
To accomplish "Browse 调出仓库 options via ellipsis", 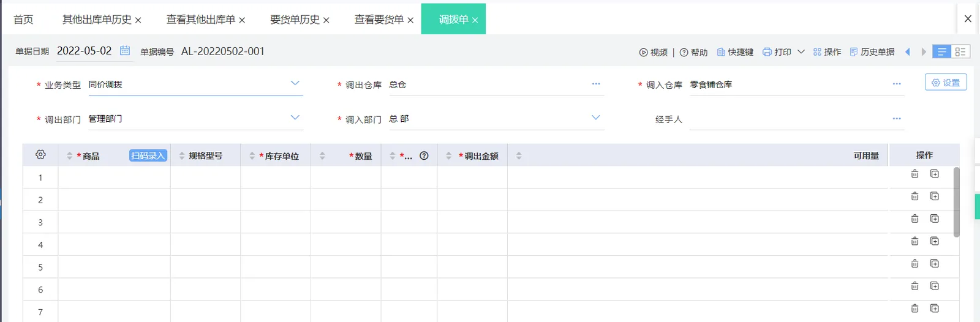I will (x=596, y=84).
